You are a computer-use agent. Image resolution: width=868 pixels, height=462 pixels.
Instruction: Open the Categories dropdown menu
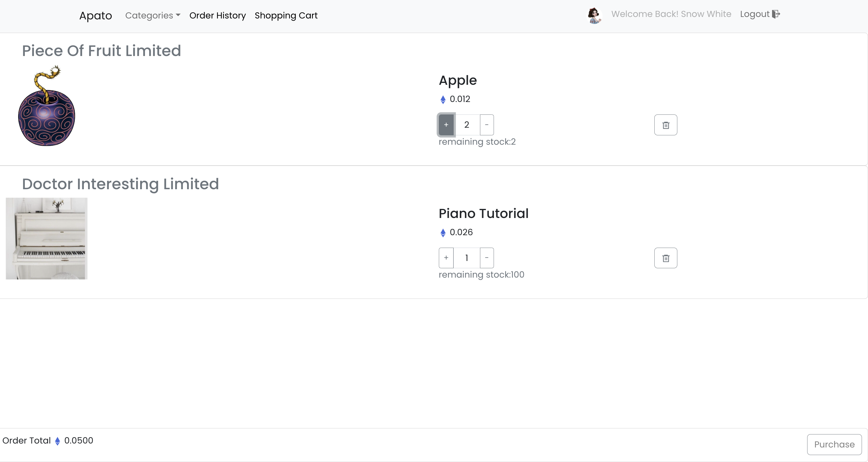click(x=153, y=15)
